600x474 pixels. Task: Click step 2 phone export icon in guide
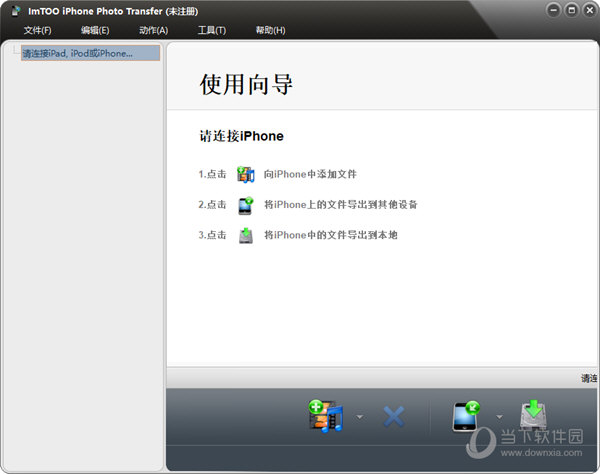coord(245,205)
